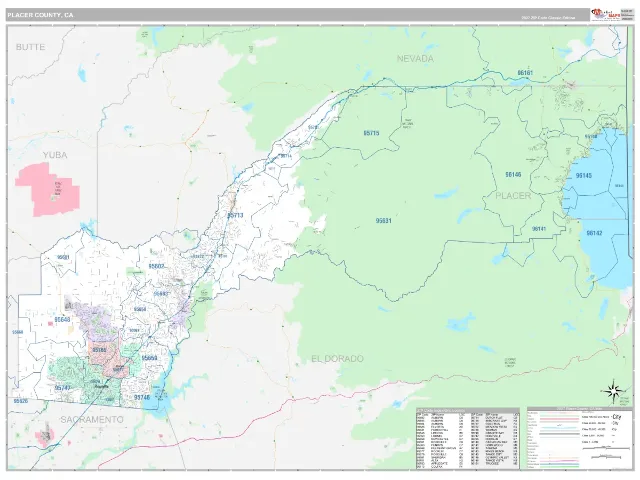
Task: Select the SACRAMENTO county label
Action: (92, 420)
